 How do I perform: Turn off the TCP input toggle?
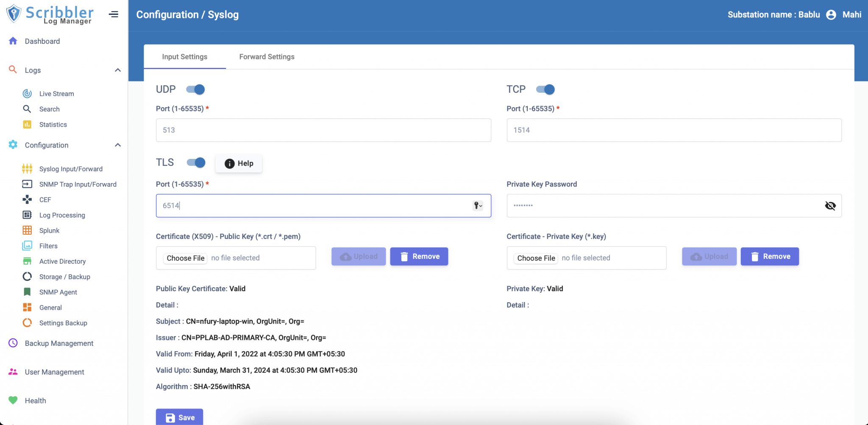(x=546, y=89)
